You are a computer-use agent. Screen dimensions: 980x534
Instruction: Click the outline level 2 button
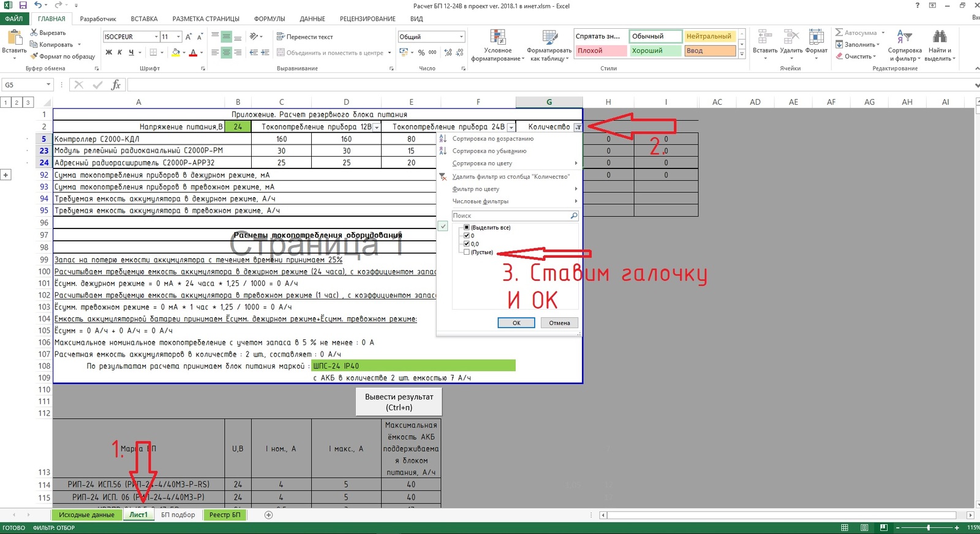(x=17, y=102)
